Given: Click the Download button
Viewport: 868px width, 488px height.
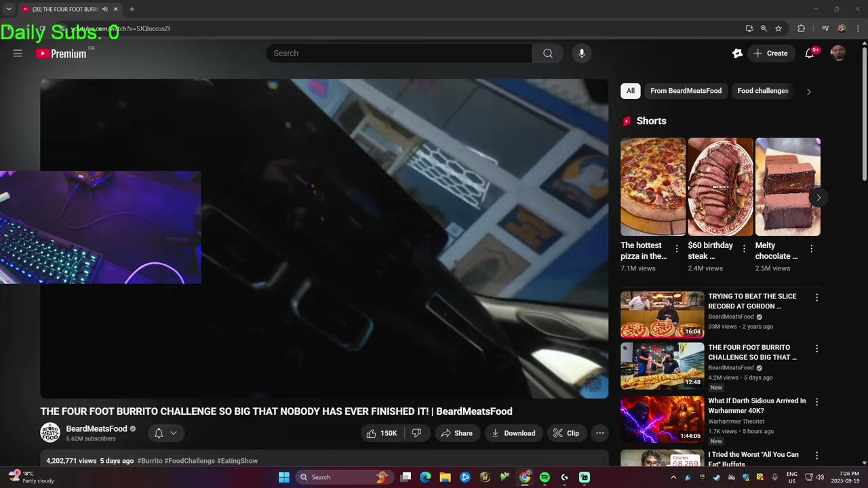Looking at the screenshot, I should point(513,433).
